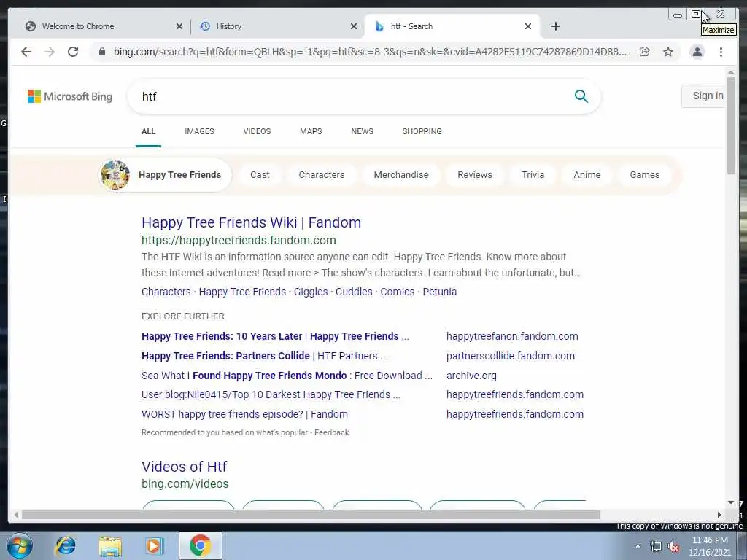This screenshot has width=747, height=560.
Task: Close the htf - Search tab
Action: tap(528, 26)
